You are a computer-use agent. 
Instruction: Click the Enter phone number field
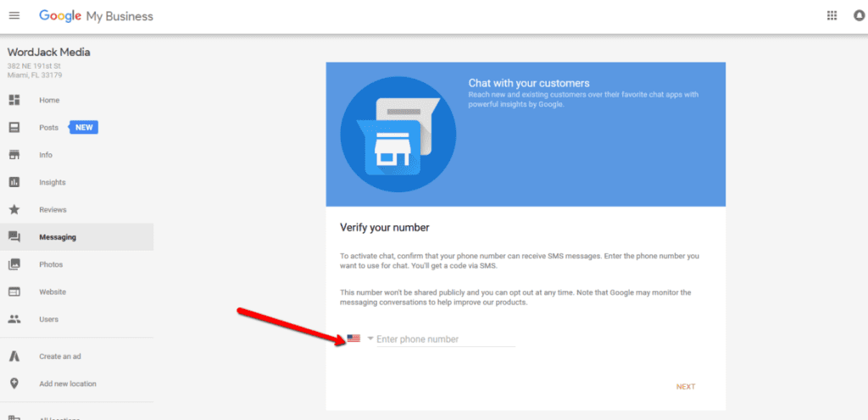[x=446, y=340]
